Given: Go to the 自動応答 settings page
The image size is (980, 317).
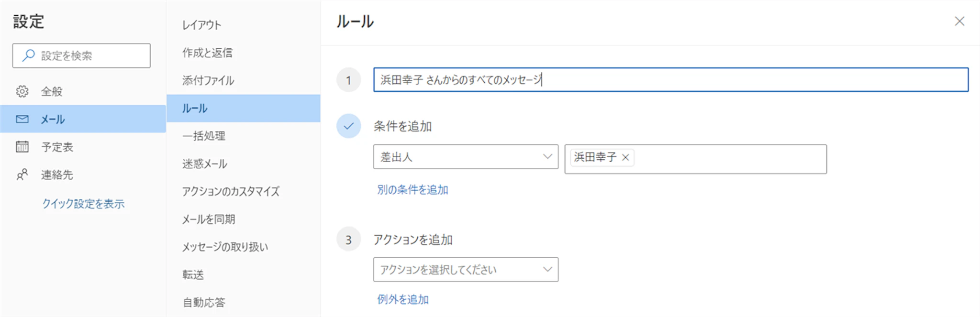Looking at the screenshot, I should [204, 302].
